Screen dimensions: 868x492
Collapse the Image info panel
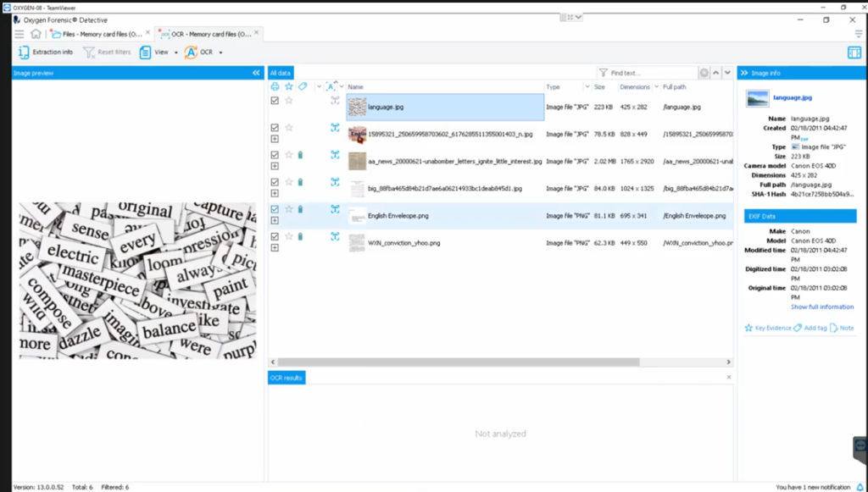(744, 73)
